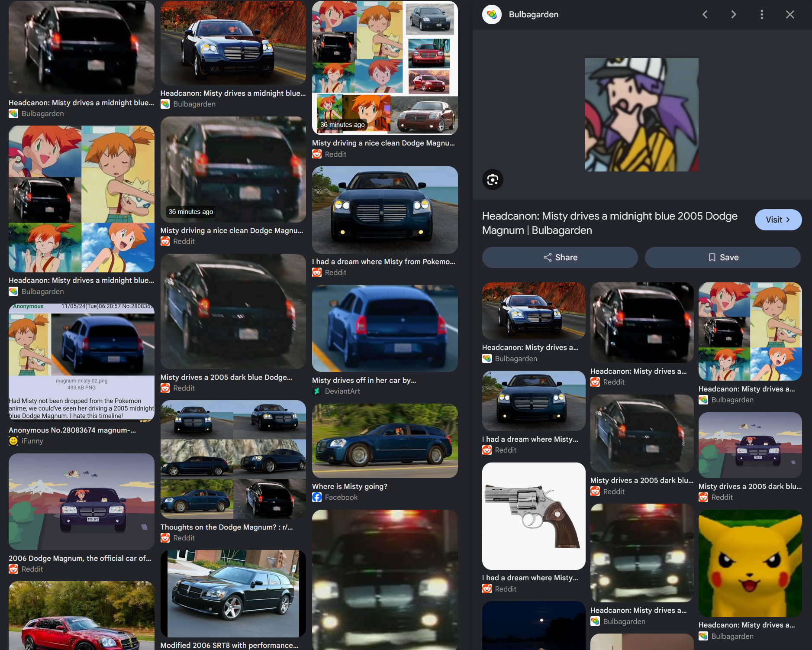
Task: Open the caption under the revolver image
Action: click(530, 578)
